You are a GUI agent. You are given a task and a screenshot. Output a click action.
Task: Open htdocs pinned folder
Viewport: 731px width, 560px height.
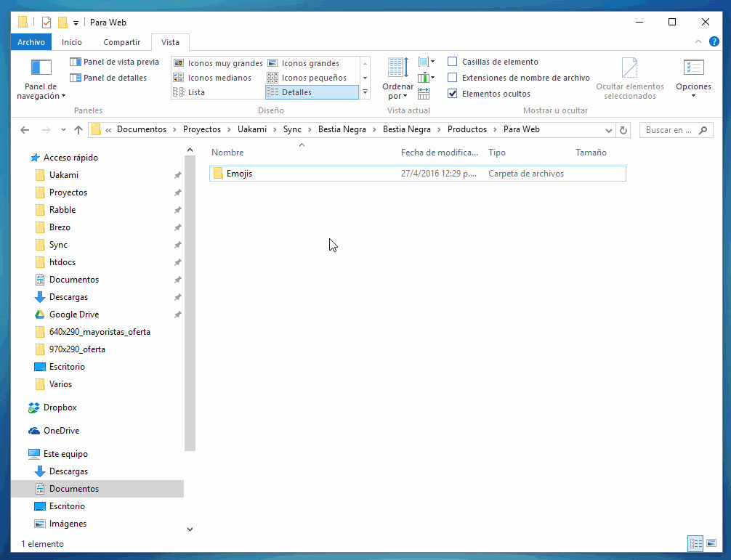coord(62,262)
